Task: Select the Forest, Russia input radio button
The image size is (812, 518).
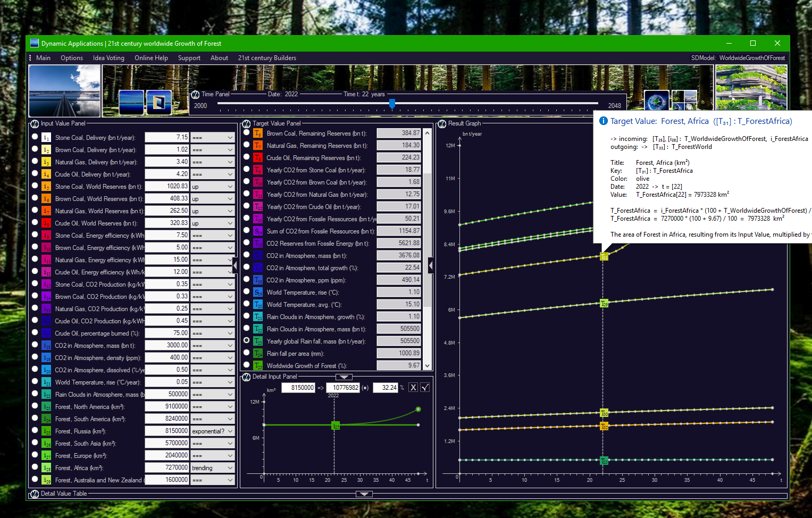Action: click(35, 431)
